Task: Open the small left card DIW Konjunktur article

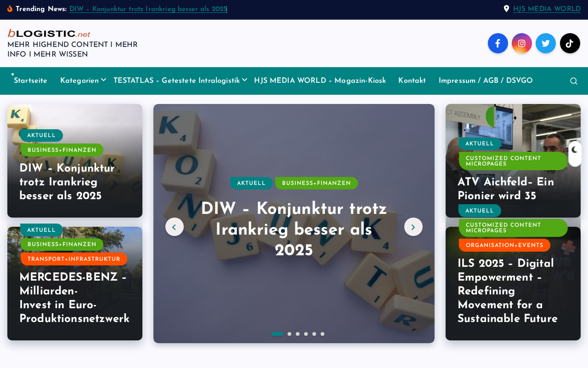Action: (67, 182)
